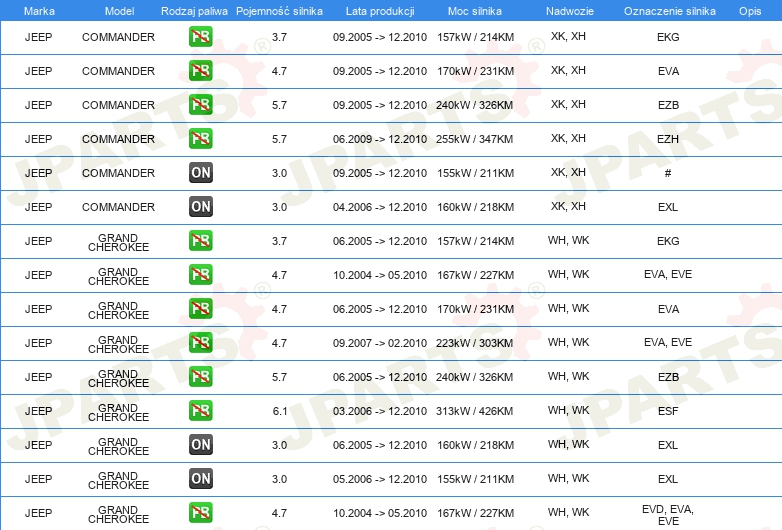
Task: Select the # engine code cell
Action: pos(668,173)
